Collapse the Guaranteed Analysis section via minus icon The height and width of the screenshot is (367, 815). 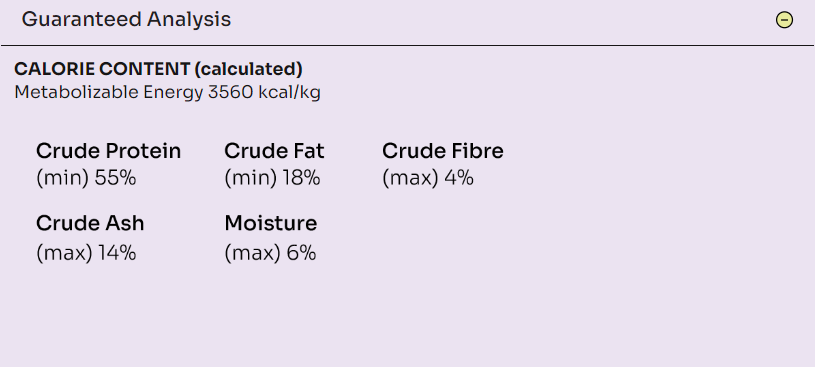tap(784, 20)
